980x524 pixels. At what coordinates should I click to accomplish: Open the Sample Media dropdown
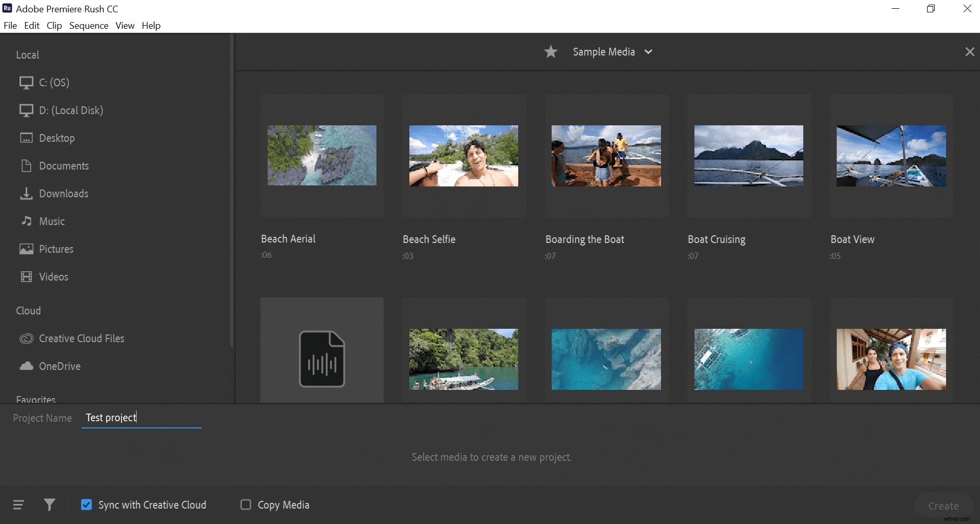648,51
